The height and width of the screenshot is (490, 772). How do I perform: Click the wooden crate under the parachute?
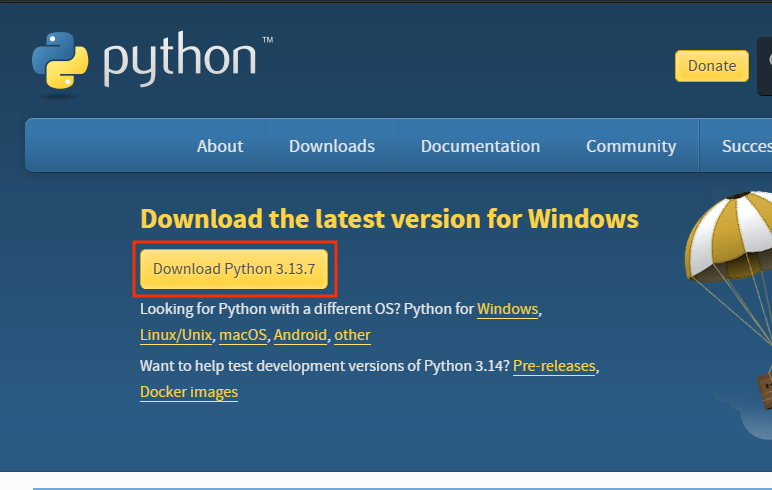click(x=765, y=390)
